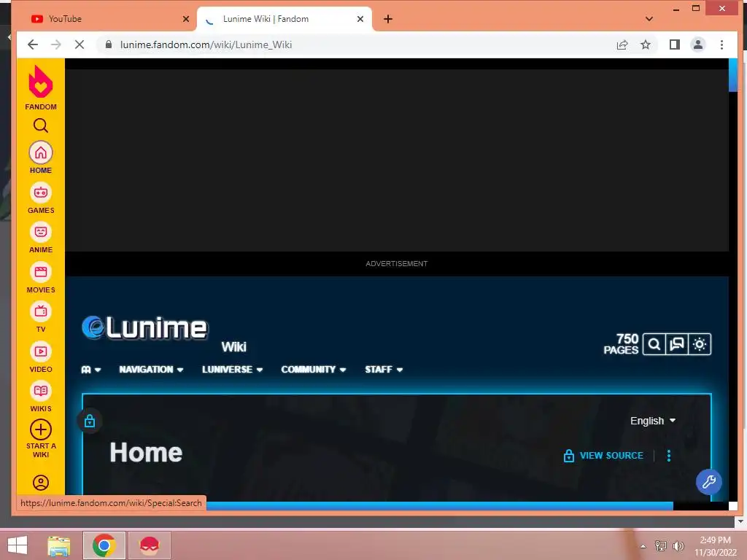Image resolution: width=747 pixels, height=560 pixels.
Task: Open the taskbar clock and date
Action: point(715,546)
